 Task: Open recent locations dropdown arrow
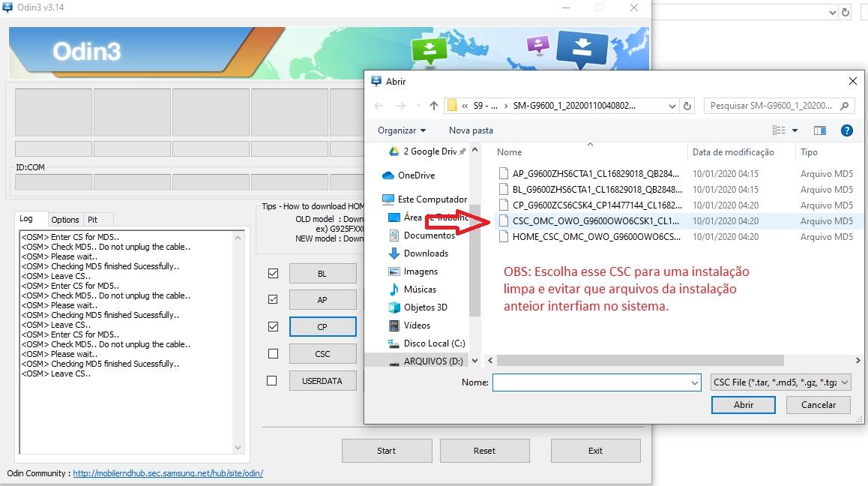tap(418, 105)
